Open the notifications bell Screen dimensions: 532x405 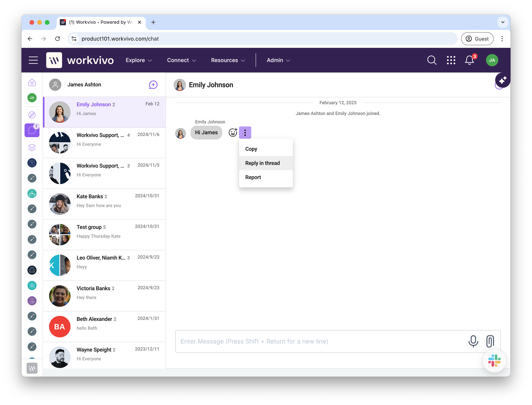coord(470,60)
